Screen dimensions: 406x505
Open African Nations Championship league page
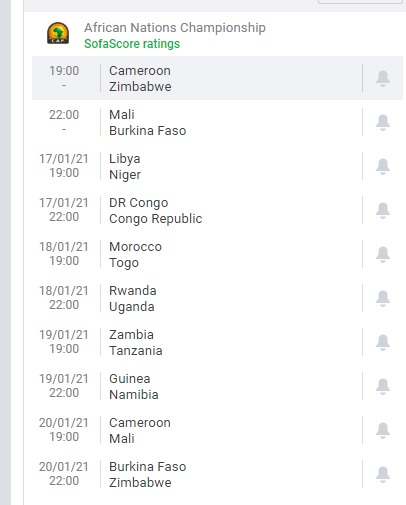coord(175,28)
